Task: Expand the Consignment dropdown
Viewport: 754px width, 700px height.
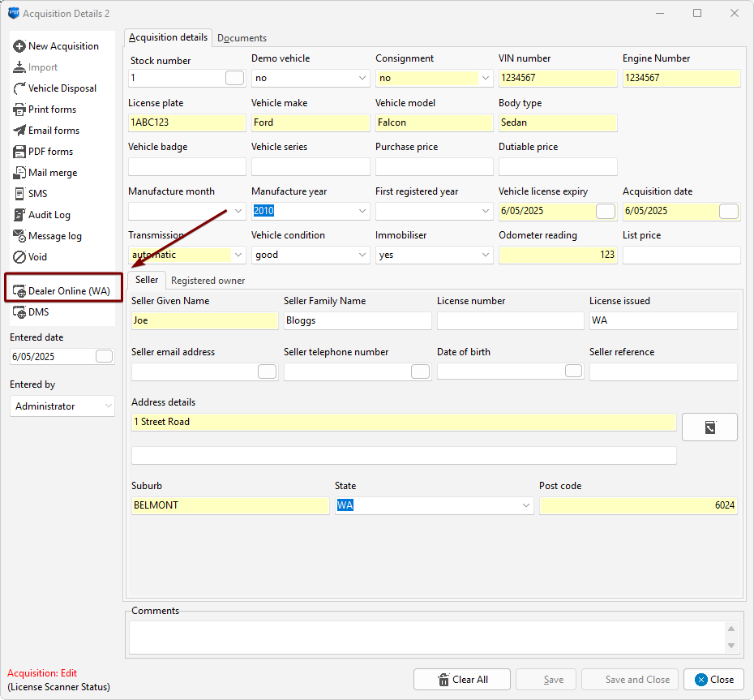Action: pos(486,78)
